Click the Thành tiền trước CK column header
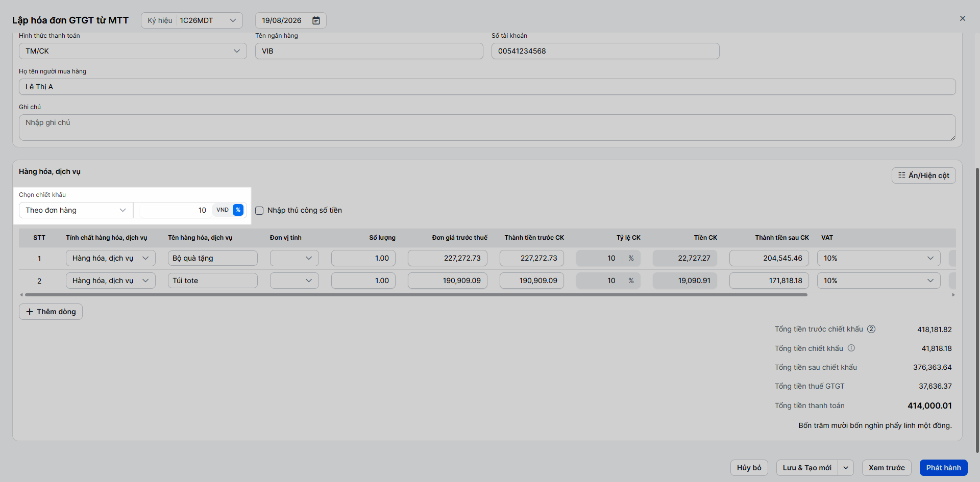This screenshot has height=482, width=980. point(534,238)
